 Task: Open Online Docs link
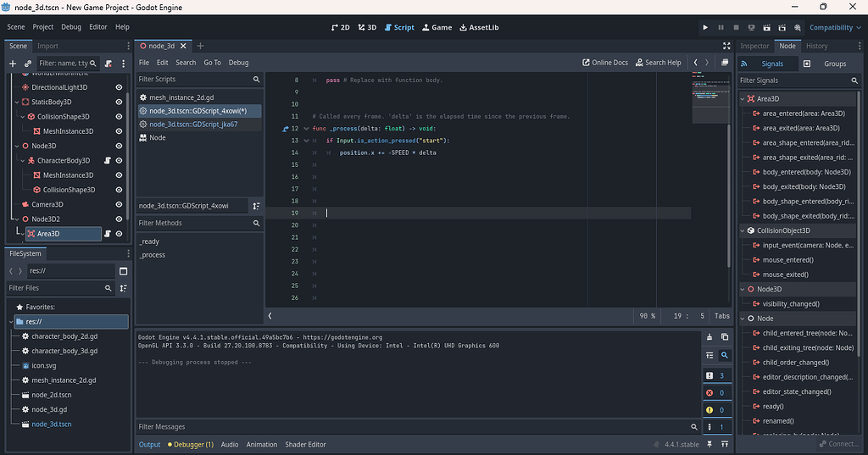tap(605, 63)
